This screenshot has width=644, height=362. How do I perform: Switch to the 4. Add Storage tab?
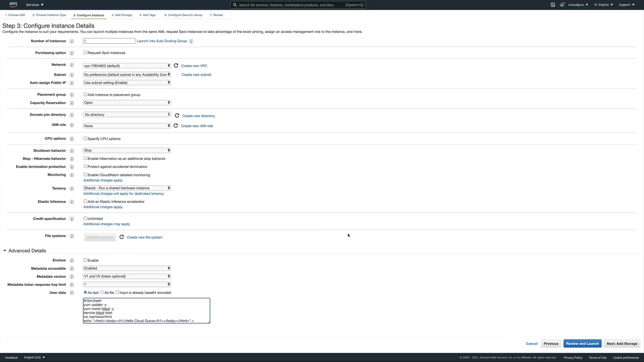point(122,15)
